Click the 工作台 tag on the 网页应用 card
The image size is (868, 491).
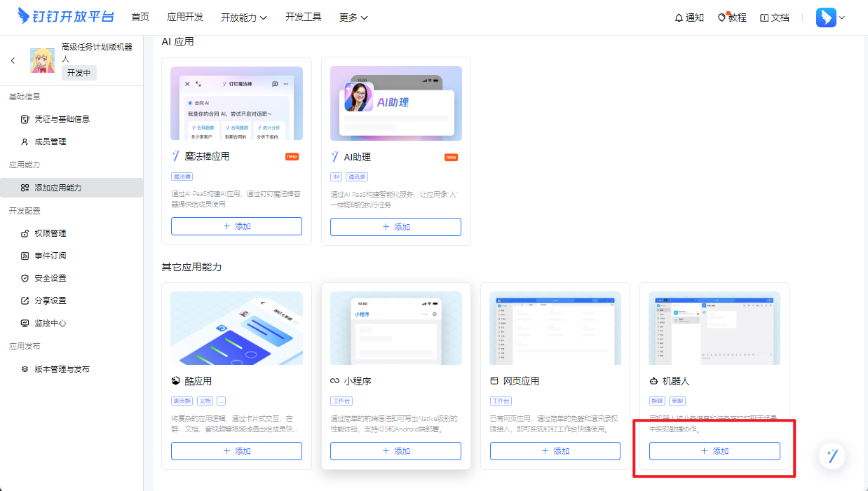pyautogui.click(x=500, y=401)
